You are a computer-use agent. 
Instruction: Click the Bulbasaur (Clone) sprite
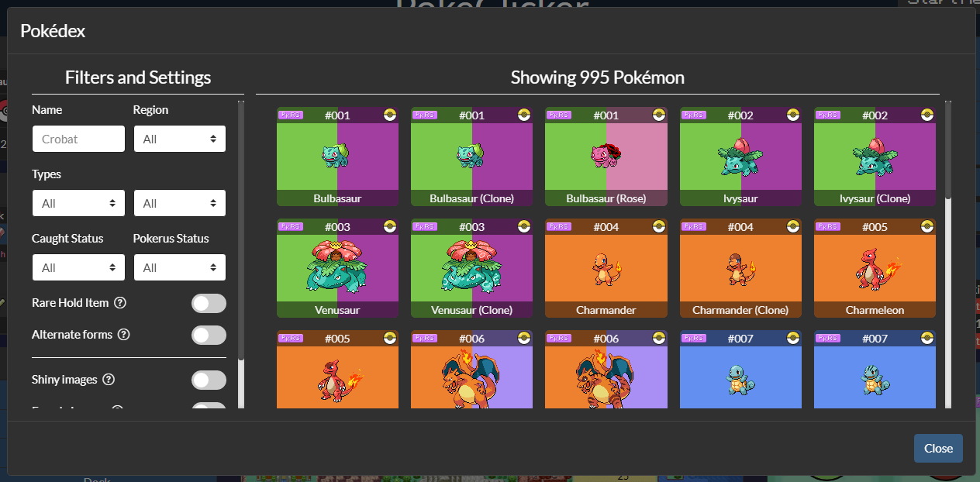[471, 156]
